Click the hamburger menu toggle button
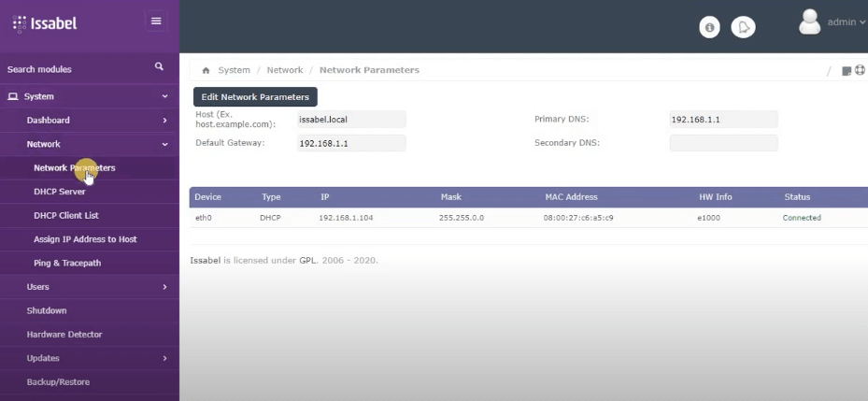This screenshot has height=401, width=868. (x=155, y=21)
